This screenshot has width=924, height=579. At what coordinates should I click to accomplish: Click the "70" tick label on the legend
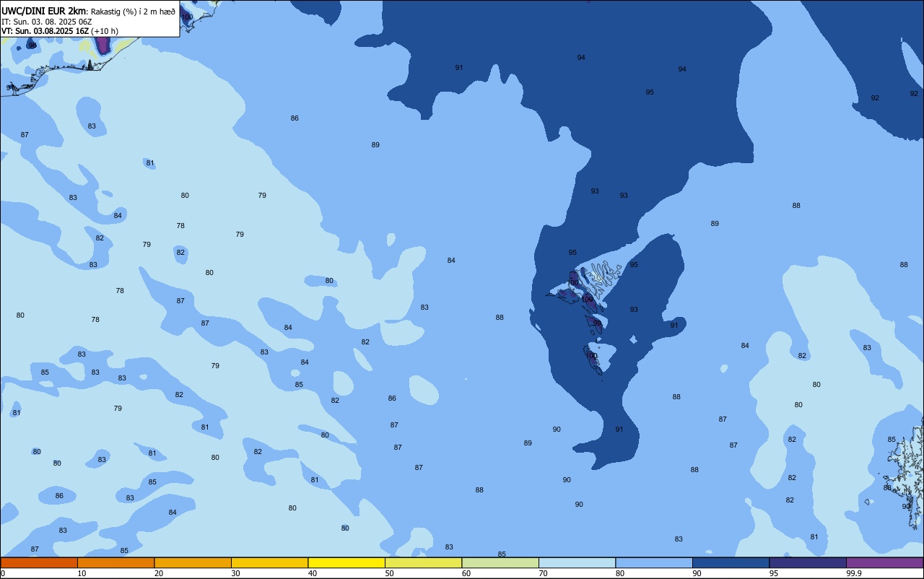pyautogui.click(x=543, y=573)
